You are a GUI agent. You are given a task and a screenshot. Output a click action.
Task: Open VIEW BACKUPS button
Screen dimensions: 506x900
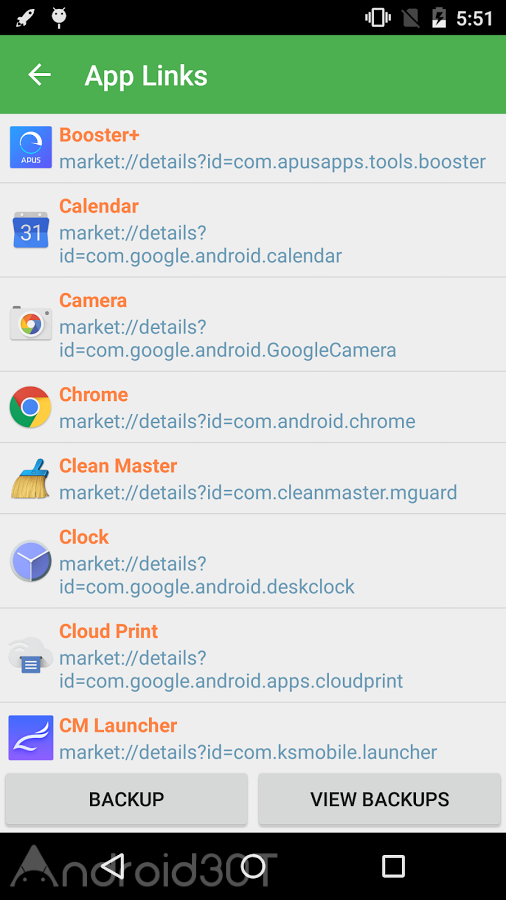pos(379,799)
